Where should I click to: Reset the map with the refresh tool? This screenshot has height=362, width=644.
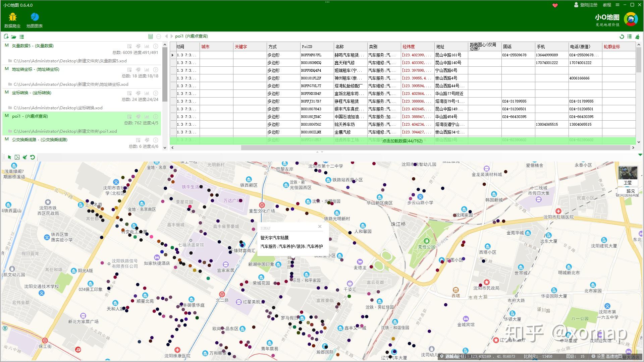[33, 157]
